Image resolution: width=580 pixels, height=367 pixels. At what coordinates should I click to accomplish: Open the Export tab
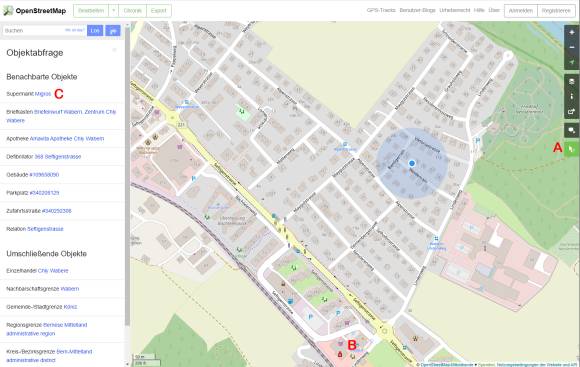pyautogui.click(x=159, y=11)
